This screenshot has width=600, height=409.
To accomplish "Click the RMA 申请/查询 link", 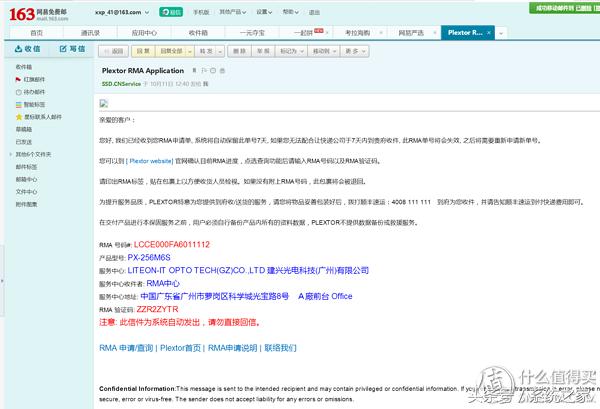I will [126, 348].
